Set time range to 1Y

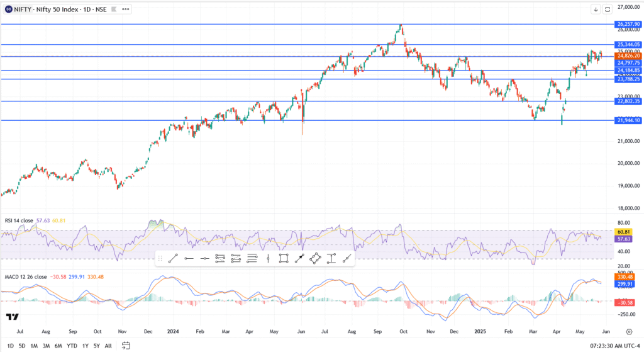[x=86, y=346]
